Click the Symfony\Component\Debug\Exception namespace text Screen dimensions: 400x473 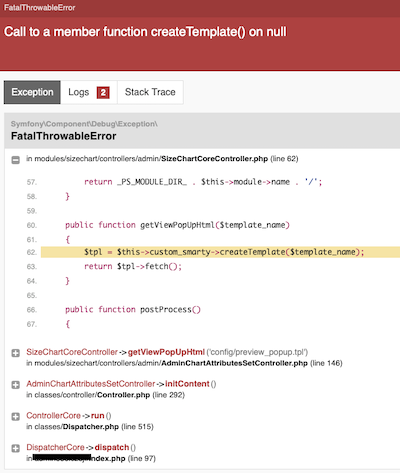[84, 124]
